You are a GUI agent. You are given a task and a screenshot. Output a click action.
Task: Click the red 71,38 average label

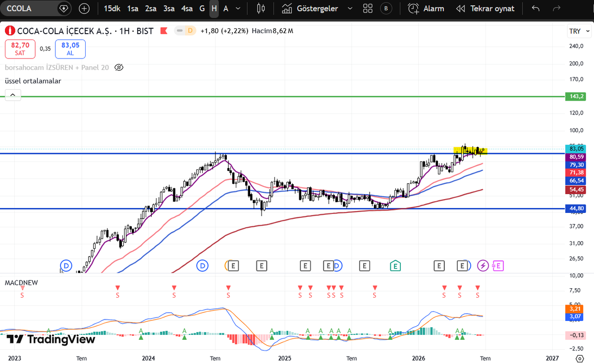(x=576, y=173)
